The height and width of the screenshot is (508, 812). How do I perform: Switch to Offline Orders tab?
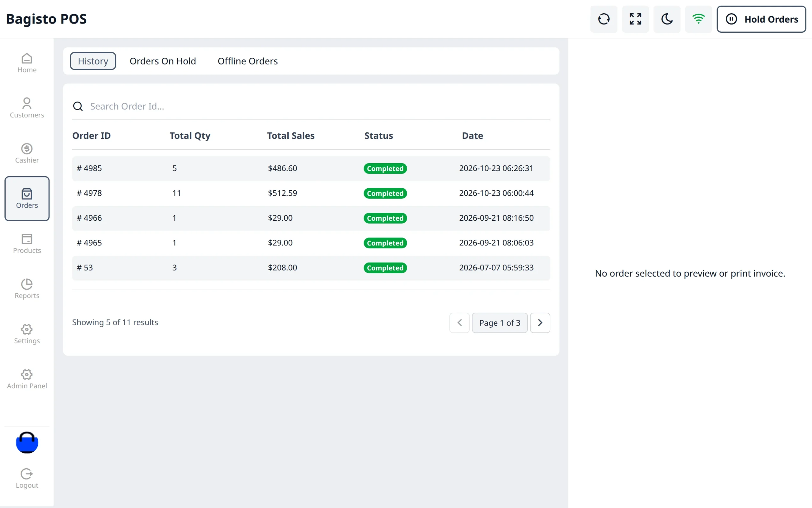pyautogui.click(x=248, y=61)
